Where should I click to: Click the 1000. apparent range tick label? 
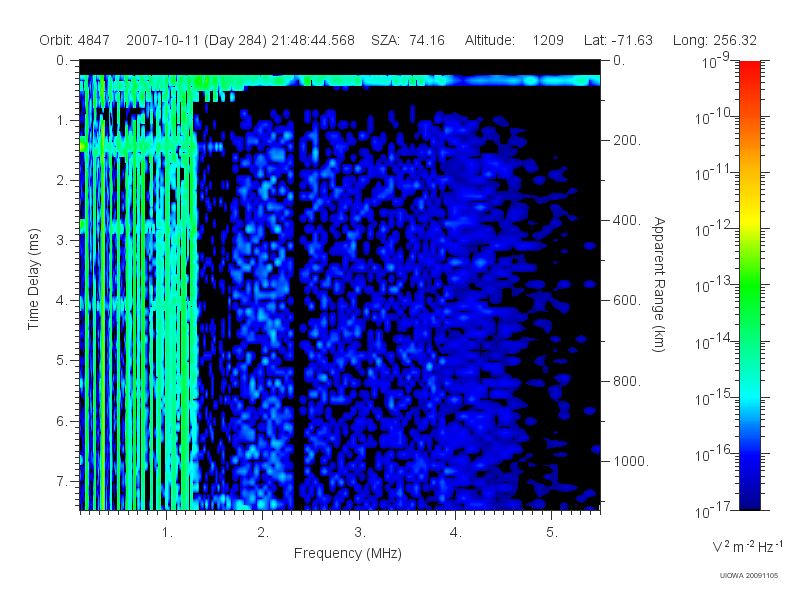(631, 461)
